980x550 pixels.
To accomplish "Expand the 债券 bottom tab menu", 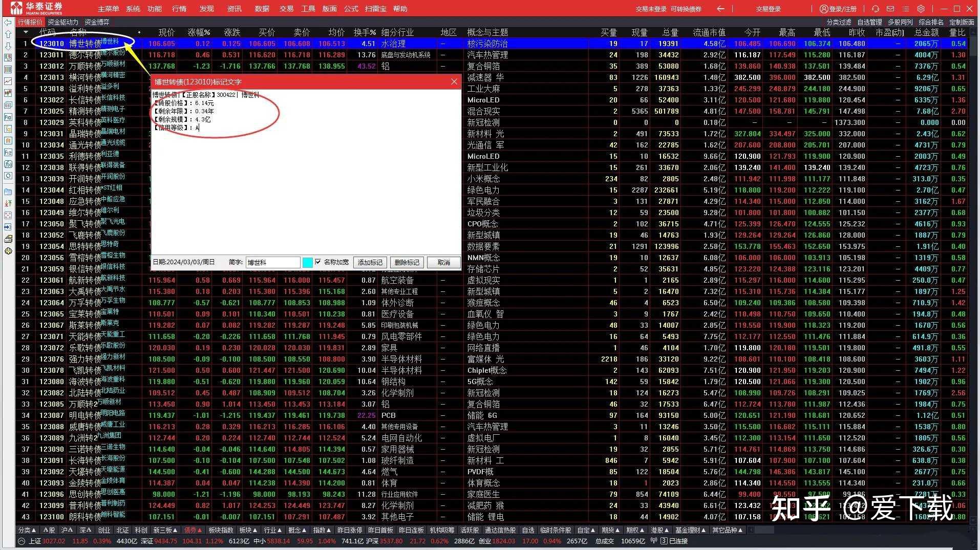I will point(193,530).
